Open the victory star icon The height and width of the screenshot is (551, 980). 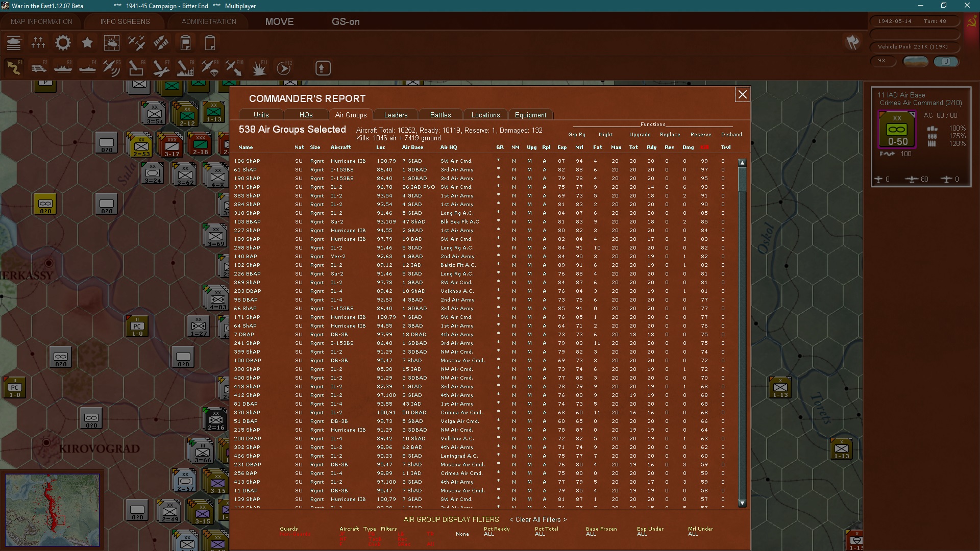87,43
